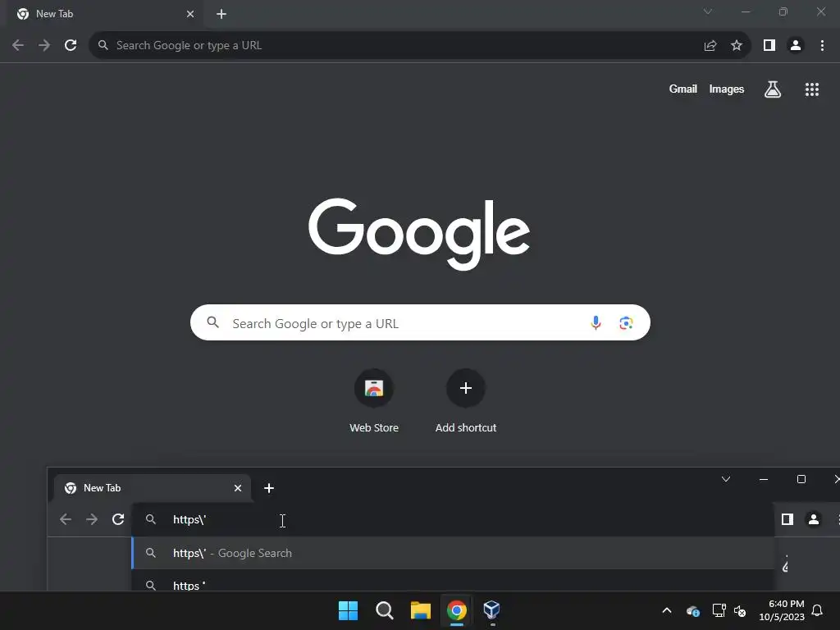The width and height of the screenshot is (840, 630).
Task: Show hidden system tray icons
Action: point(667,610)
